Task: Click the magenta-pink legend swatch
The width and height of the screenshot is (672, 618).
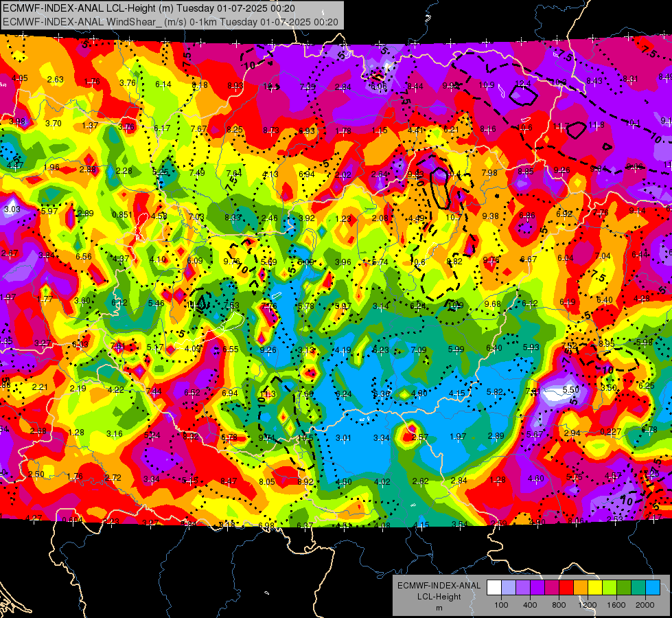Action: click(552, 588)
